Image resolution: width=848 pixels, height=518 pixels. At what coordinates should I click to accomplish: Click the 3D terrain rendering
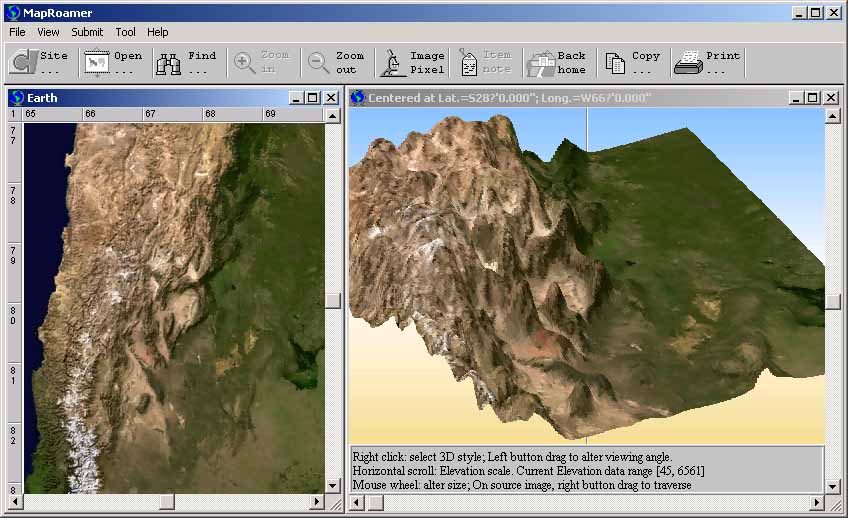point(587,276)
